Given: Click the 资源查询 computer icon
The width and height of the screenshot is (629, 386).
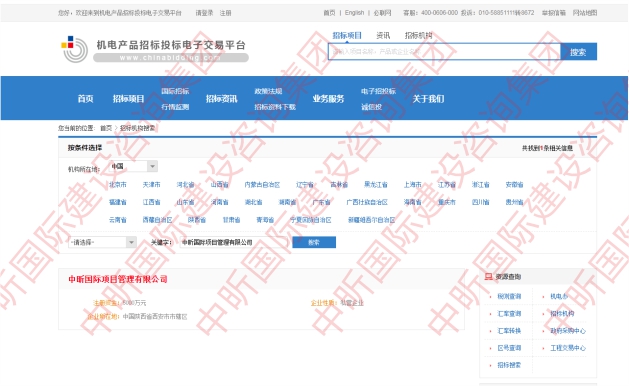Looking at the screenshot, I should (x=488, y=276).
